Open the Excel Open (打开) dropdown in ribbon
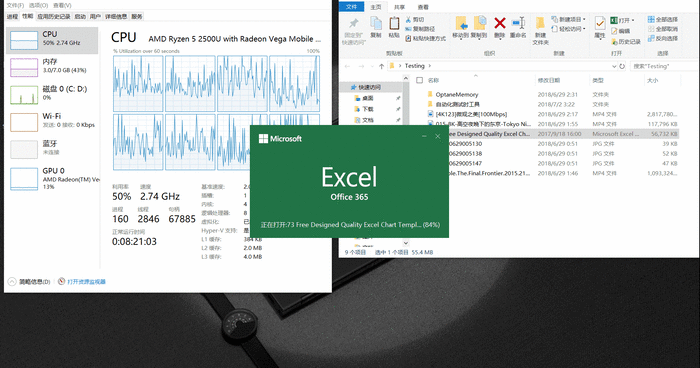This screenshot has width=700, height=368. [x=622, y=21]
